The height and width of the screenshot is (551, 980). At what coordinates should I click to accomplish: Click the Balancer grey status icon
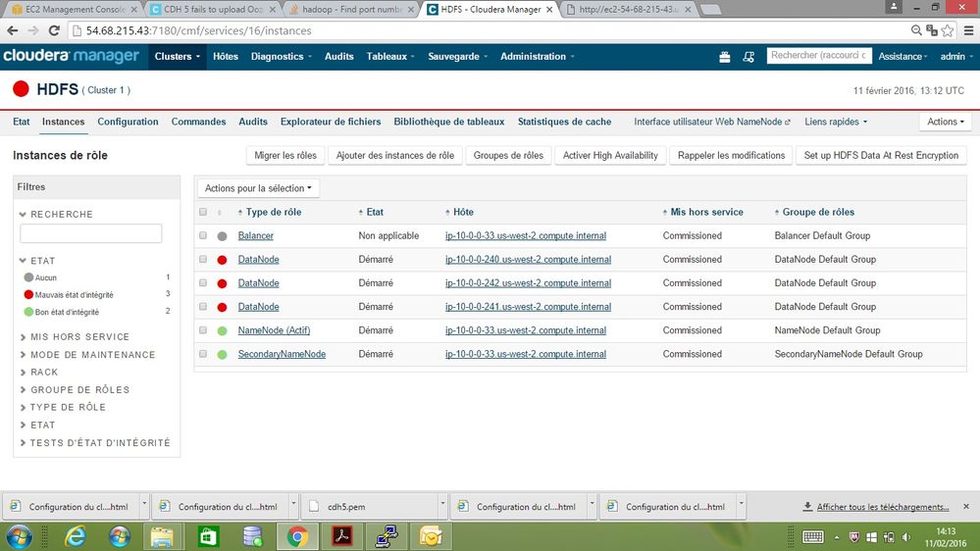pyautogui.click(x=222, y=236)
